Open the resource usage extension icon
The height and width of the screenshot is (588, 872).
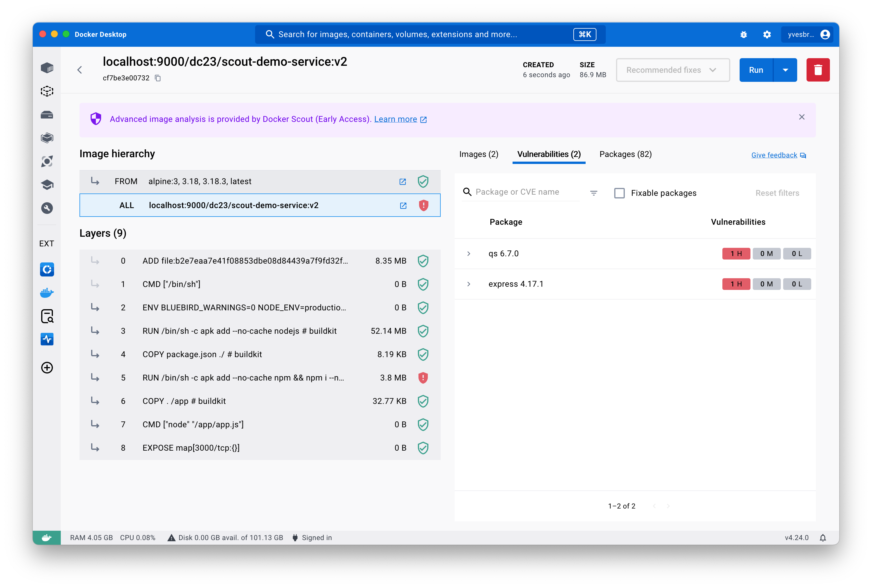47,339
